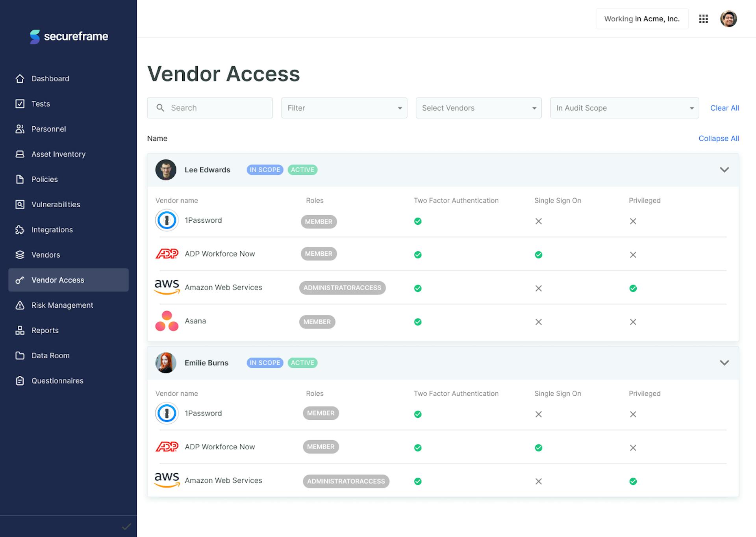Click the apps grid icon near the avatar
Screen dimensions: 756x537
[x=703, y=18]
